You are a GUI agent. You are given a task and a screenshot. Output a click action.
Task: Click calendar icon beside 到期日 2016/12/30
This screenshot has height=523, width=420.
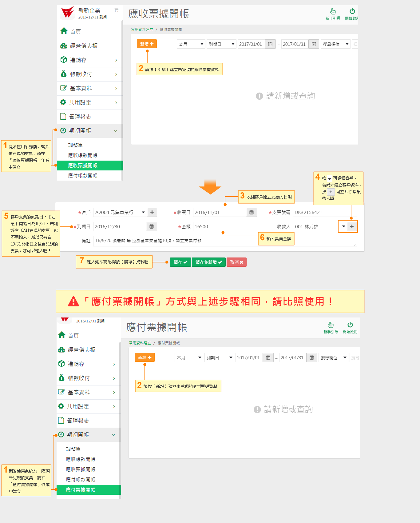pos(152,227)
